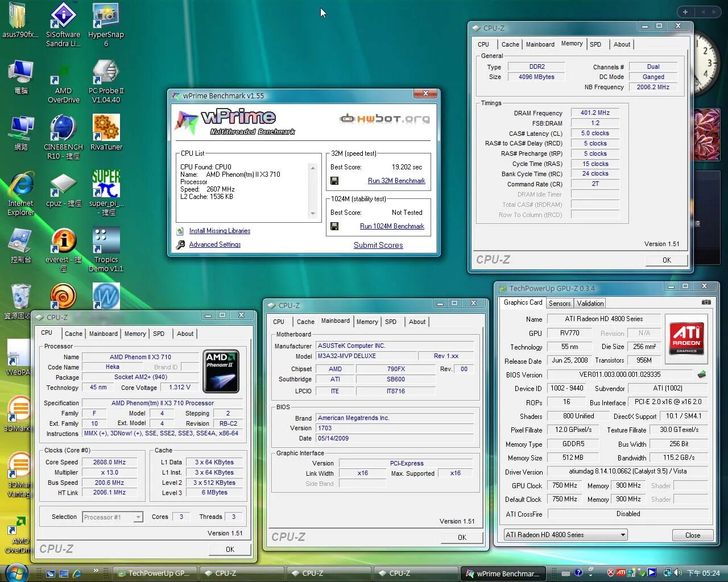Screen dimensions: 728x582
Task: Open the Recycle Bin icon
Action: 20,301
